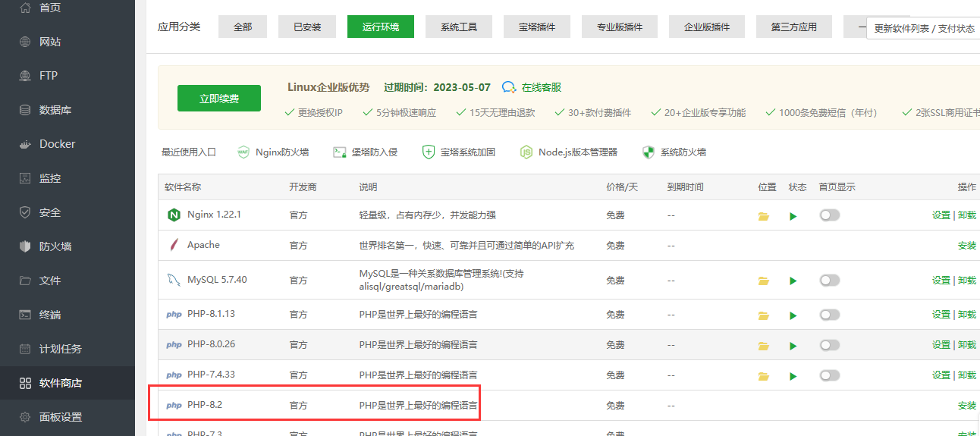Open the 安全 shield icon
980x436 pixels.
pyautogui.click(x=25, y=212)
